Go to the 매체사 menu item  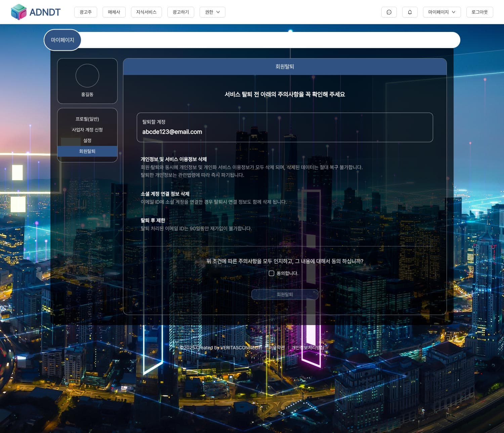tap(114, 12)
